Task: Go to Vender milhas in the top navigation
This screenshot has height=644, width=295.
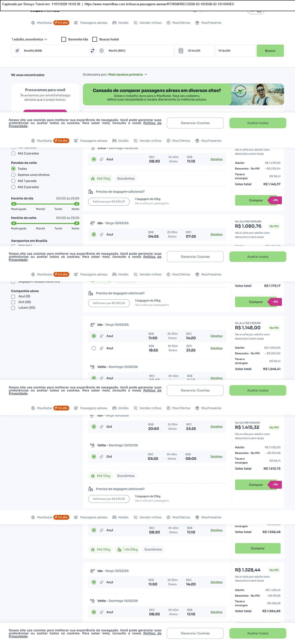Action: 148,23
